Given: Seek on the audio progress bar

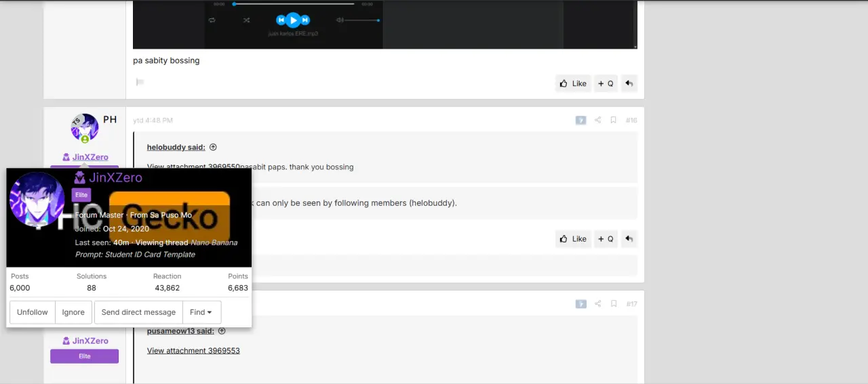Looking at the screenshot, I should click(x=294, y=4).
